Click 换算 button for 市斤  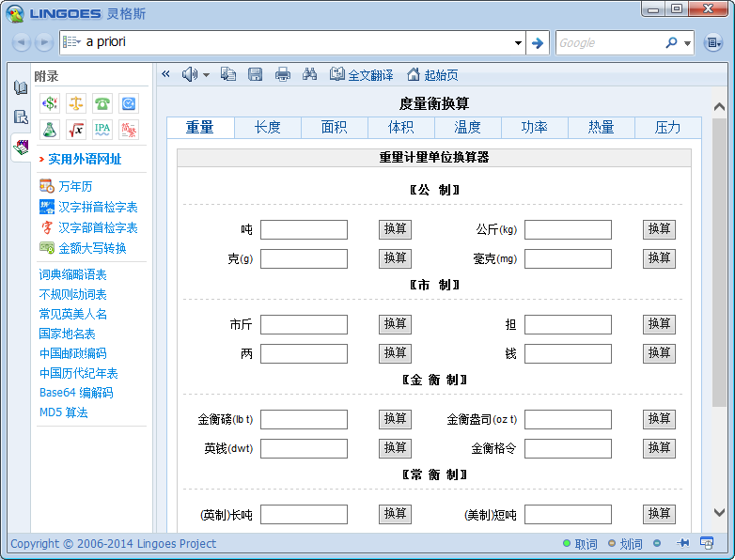coord(395,324)
